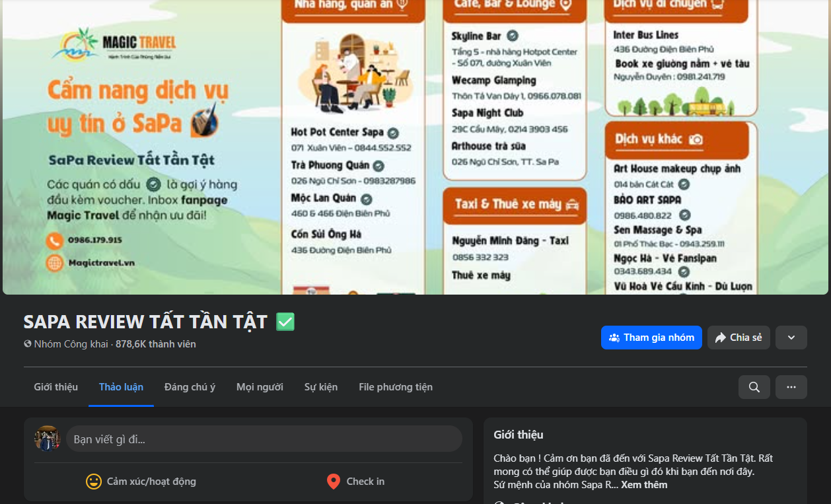Click "Arthouse trà sữa" in the cover image
Viewport: 831px width, 504px height.
tap(489, 146)
